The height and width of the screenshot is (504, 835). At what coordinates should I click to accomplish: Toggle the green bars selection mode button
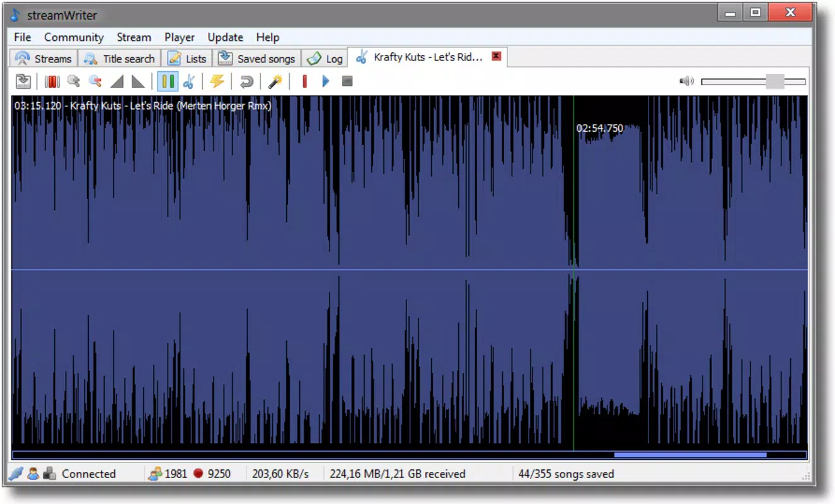pyautogui.click(x=168, y=81)
